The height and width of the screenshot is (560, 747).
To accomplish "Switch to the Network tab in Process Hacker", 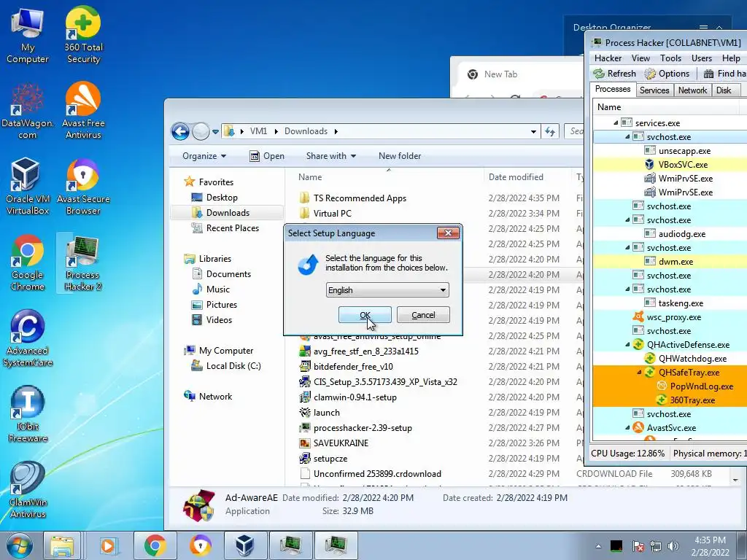I will pyautogui.click(x=692, y=90).
